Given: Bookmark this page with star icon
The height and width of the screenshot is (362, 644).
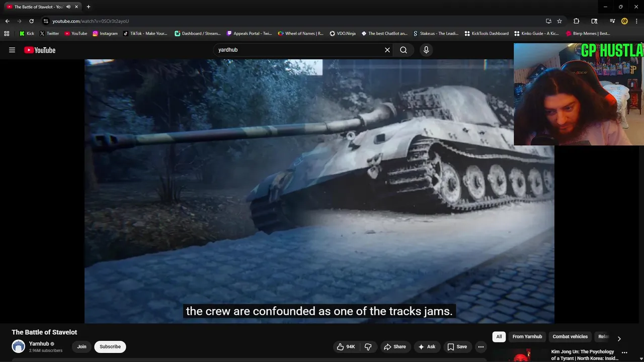Looking at the screenshot, I should tap(559, 21).
